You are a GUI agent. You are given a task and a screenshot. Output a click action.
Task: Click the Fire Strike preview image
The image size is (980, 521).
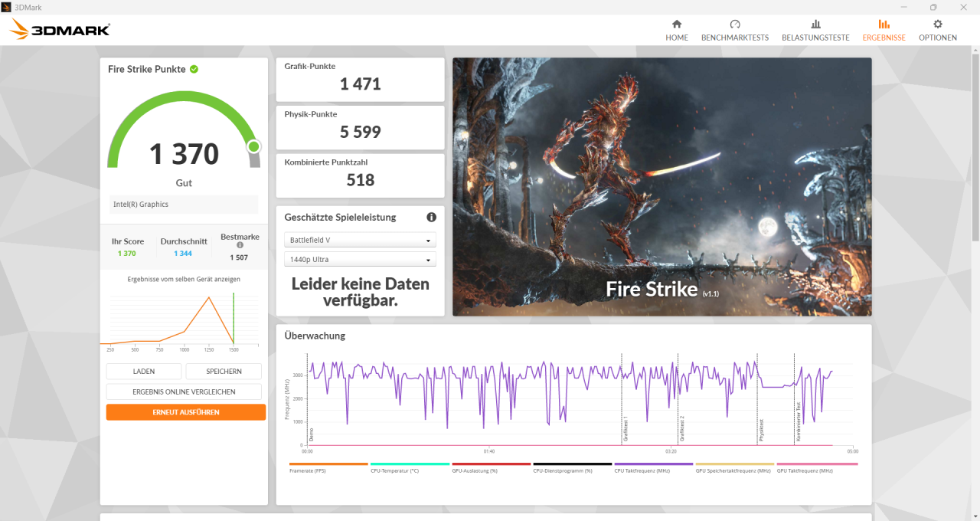click(661, 186)
